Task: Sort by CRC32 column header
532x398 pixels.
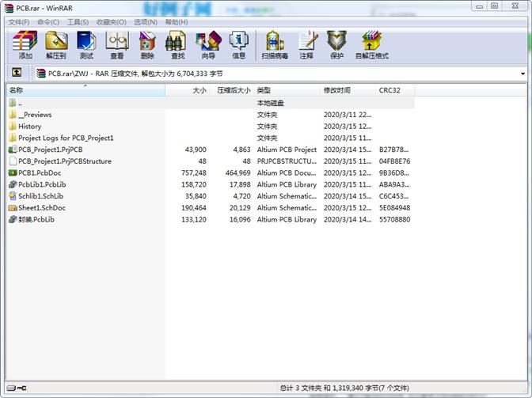Action: (x=395, y=90)
